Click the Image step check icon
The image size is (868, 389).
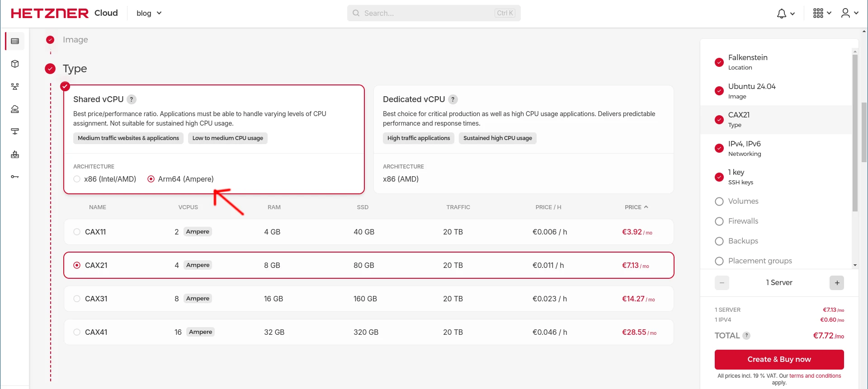tap(50, 40)
